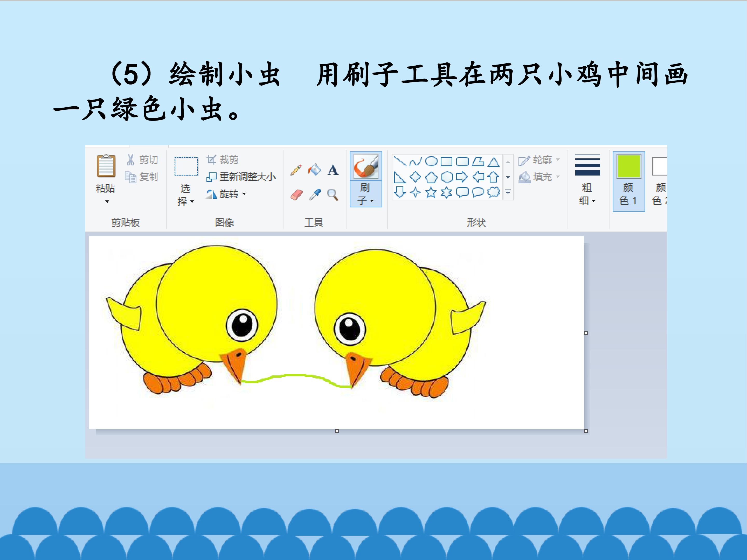Select the Right triangle shape

pos(400,177)
